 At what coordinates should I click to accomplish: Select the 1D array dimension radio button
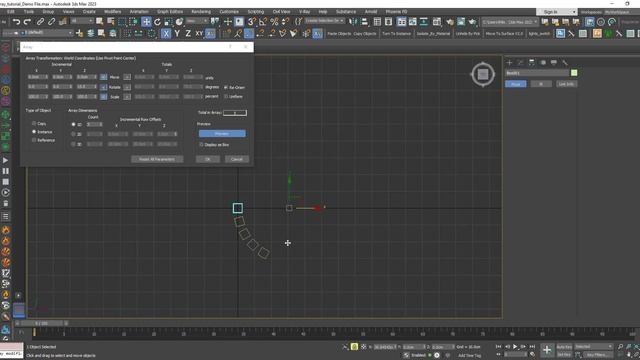(73, 124)
